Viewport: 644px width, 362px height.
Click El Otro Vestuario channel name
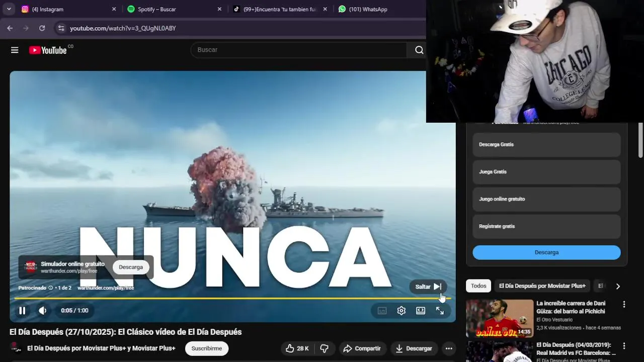point(554,320)
